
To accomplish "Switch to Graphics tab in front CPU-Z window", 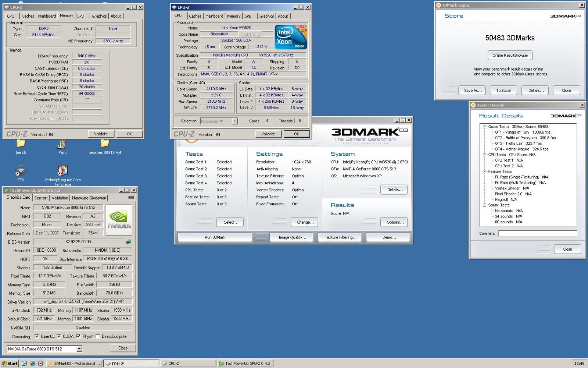I will click(x=266, y=16).
